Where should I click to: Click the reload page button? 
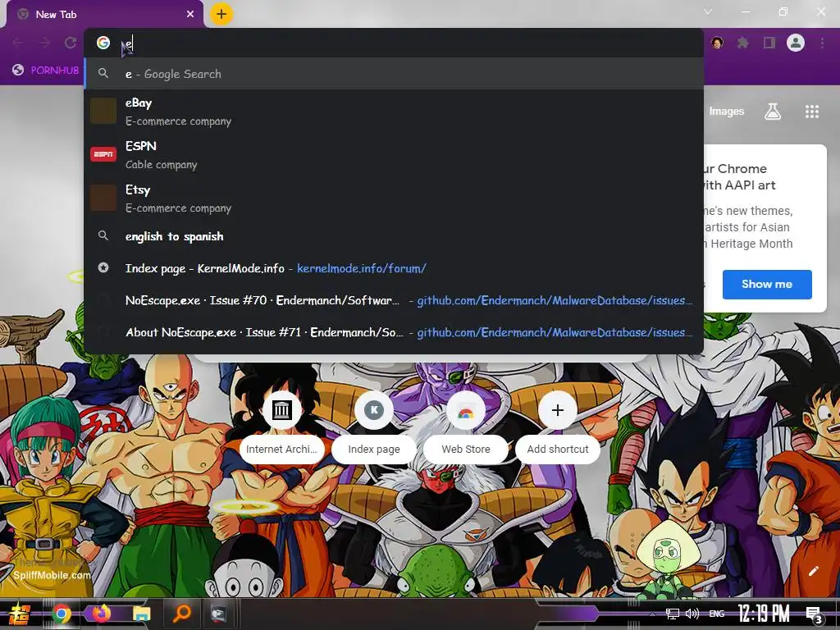pos(71,43)
